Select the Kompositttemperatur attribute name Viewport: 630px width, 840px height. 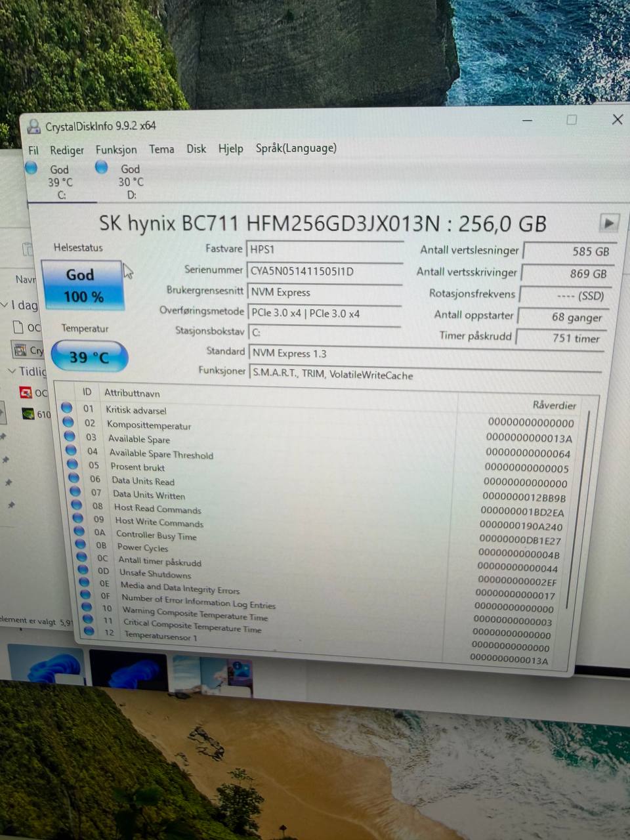point(149,425)
